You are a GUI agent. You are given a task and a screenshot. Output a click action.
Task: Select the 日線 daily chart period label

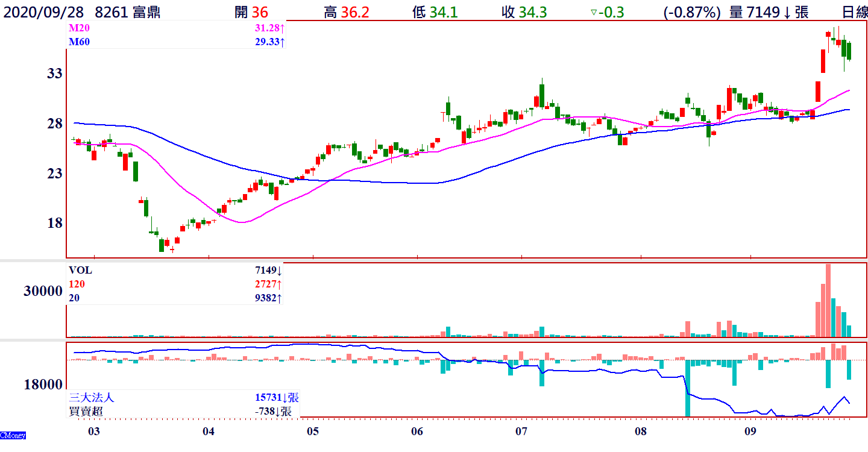click(854, 12)
